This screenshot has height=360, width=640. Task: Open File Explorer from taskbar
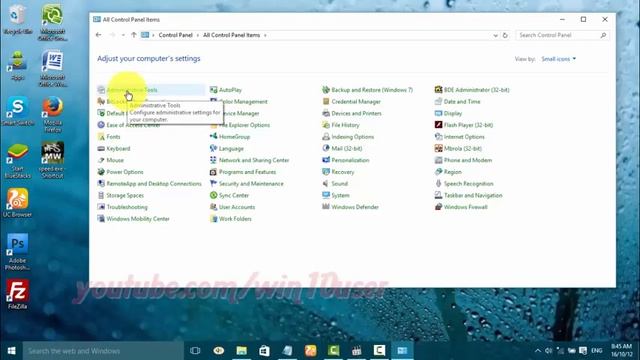pos(242,351)
